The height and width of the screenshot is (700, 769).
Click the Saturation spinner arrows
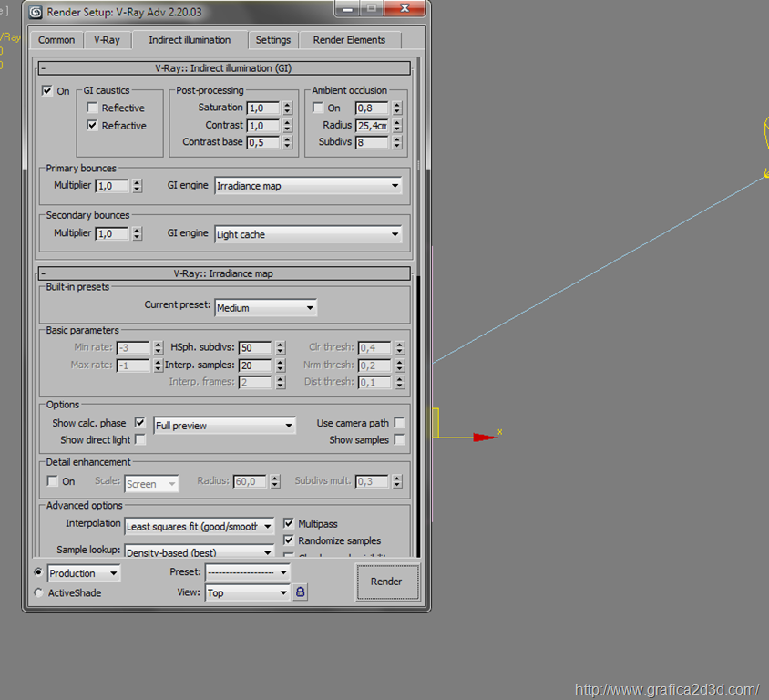pos(288,108)
